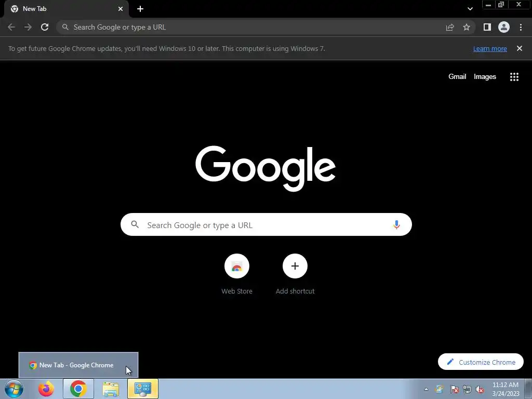Open Chrome's three-dot menu

click(x=521, y=27)
